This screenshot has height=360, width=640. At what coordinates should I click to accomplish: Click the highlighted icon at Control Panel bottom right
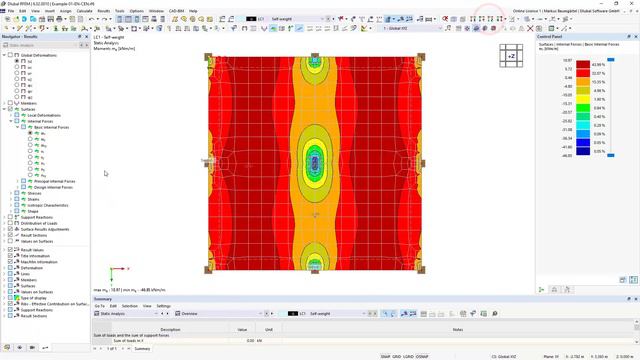coord(633,280)
